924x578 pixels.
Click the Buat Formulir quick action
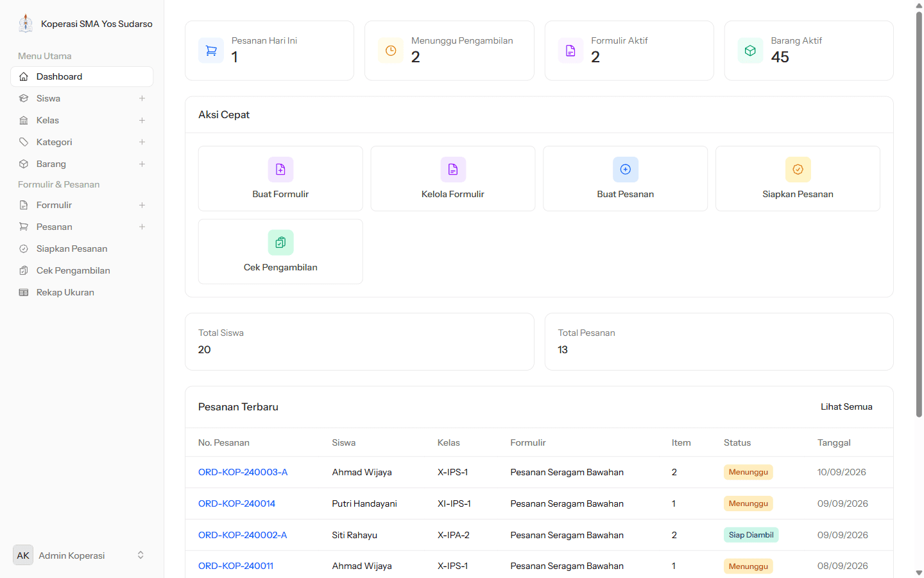[x=280, y=179]
